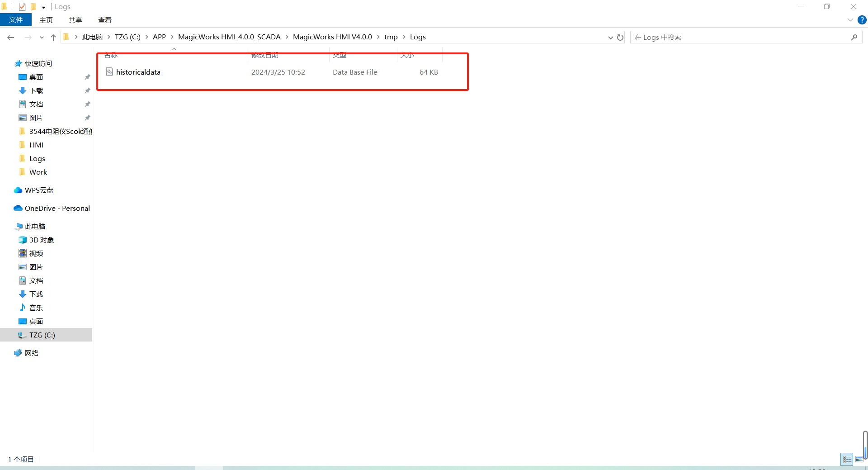Click the vertical scrollbar at right edge
The height and width of the screenshot is (470, 868).
pyautogui.click(x=865, y=445)
